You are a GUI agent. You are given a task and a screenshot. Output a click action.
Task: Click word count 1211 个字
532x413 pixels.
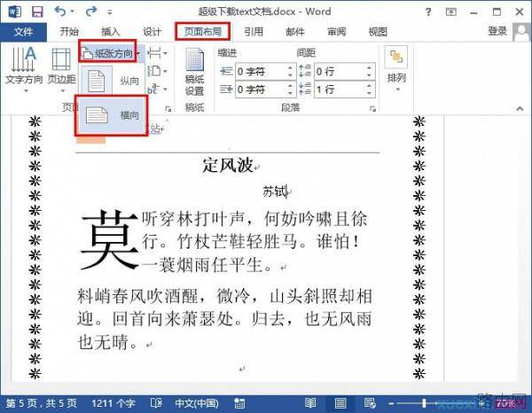point(113,403)
